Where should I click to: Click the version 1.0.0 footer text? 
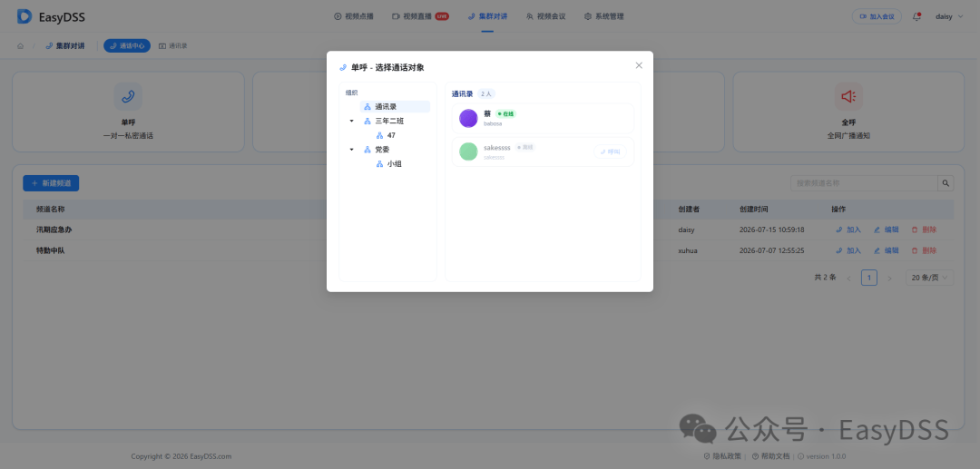coord(822,456)
